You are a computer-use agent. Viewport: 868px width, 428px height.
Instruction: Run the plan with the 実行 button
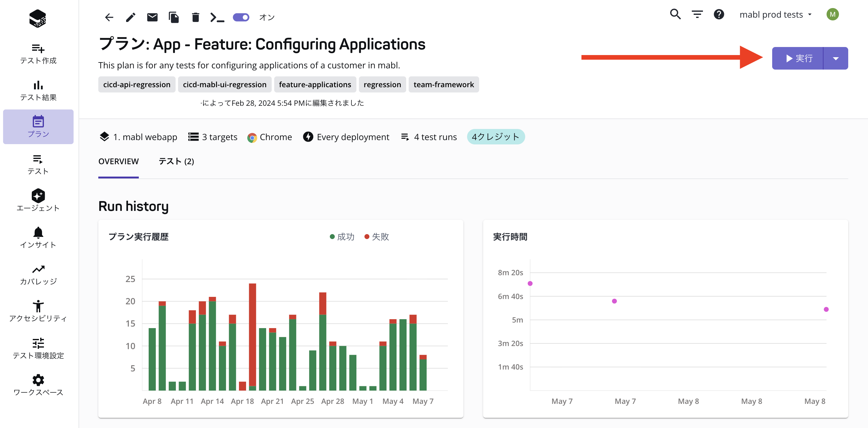798,58
